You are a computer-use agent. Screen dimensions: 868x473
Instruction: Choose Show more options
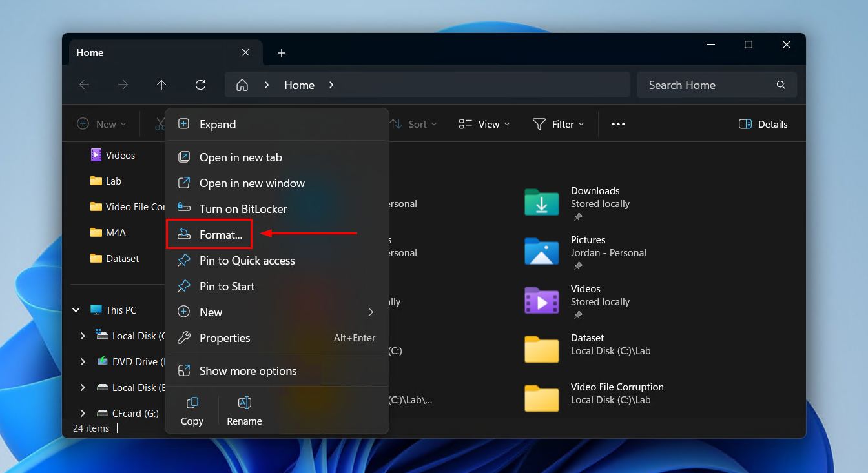tap(248, 371)
